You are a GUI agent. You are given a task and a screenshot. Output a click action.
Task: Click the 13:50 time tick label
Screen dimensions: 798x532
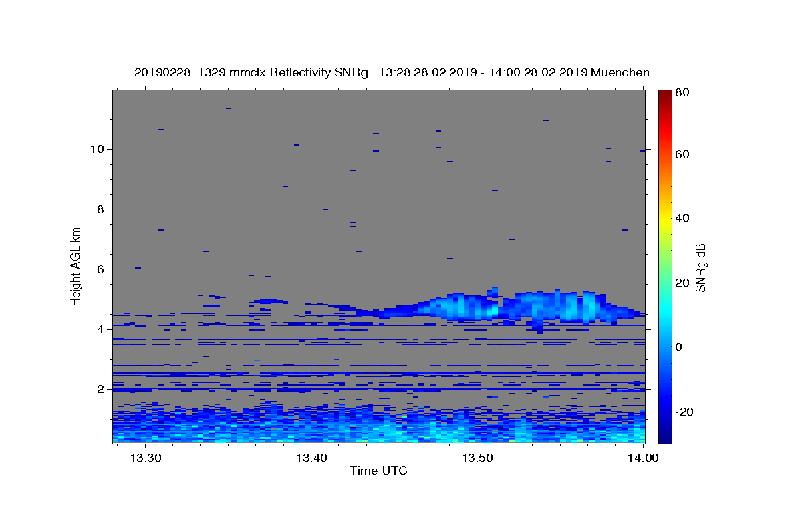(478, 458)
